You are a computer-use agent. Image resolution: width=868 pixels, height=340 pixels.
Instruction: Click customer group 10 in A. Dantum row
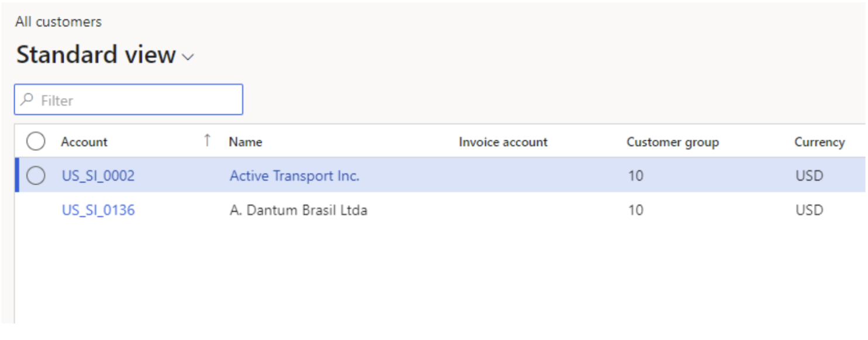tap(635, 210)
